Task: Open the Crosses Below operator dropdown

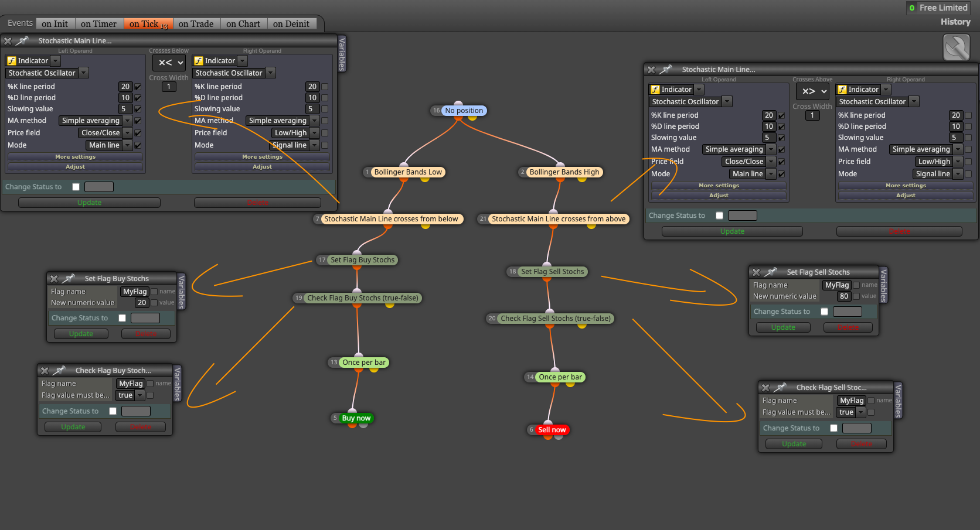Action: [x=169, y=63]
